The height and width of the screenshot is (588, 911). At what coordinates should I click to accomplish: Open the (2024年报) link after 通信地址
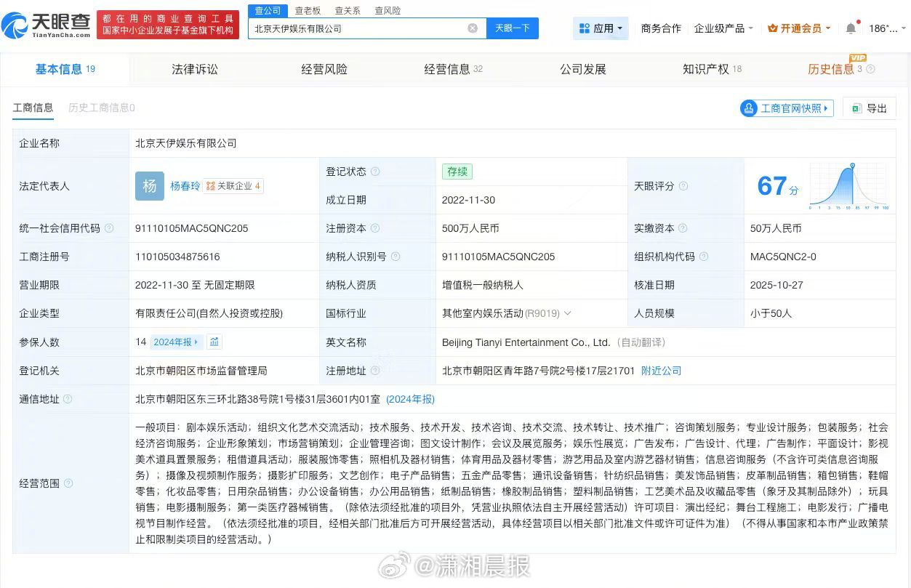(410, 399)
